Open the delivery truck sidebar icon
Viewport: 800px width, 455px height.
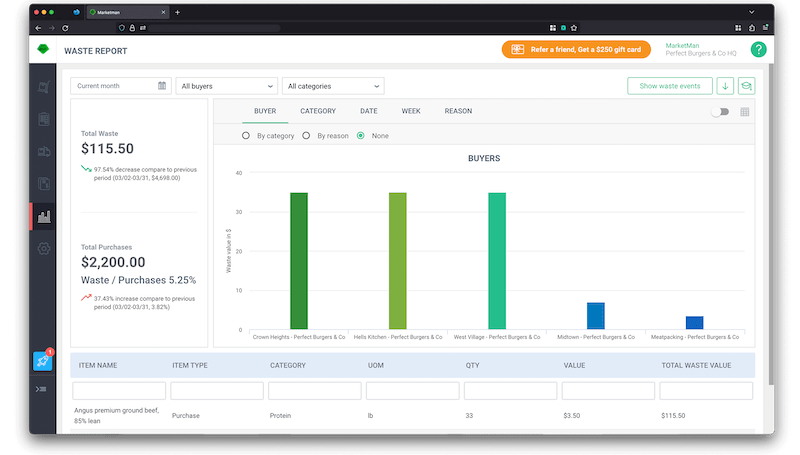pos(44,151)
